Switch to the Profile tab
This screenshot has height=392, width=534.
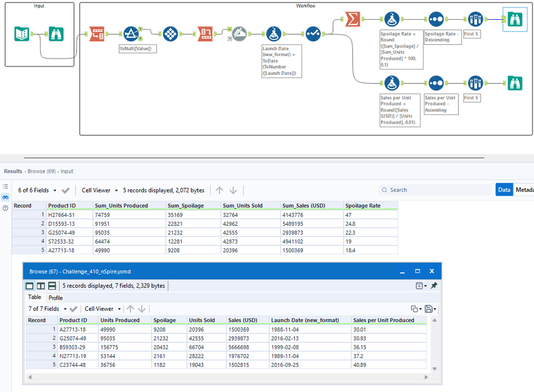[x=56, y=297]
